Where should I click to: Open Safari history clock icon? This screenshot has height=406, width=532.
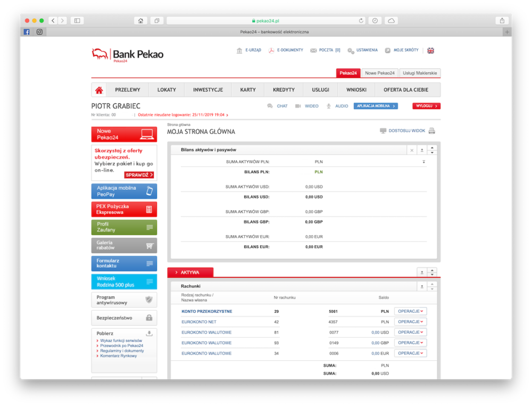(x=375, y=21)
